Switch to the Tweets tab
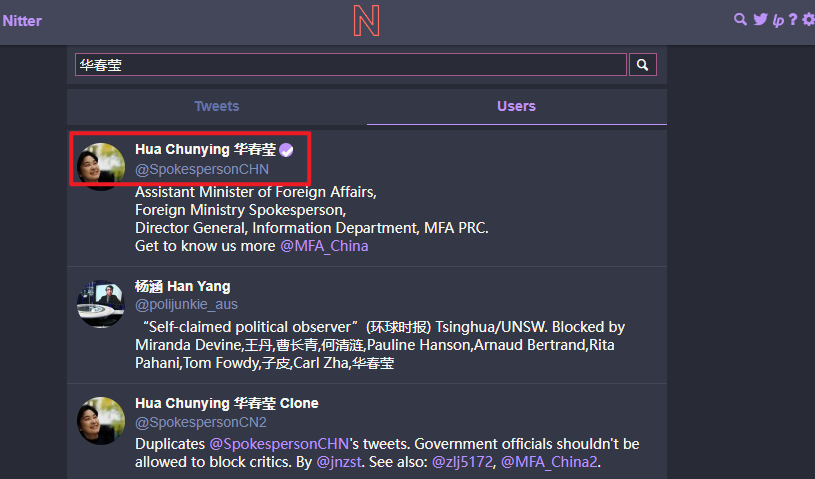Screen dimensions: 815x479 [x=217, y=107]
